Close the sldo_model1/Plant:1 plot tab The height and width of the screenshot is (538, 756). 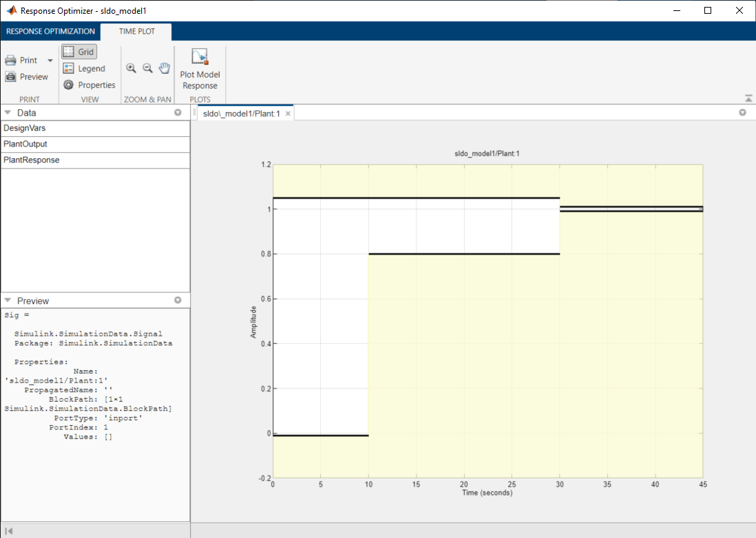tap(288, 114)
